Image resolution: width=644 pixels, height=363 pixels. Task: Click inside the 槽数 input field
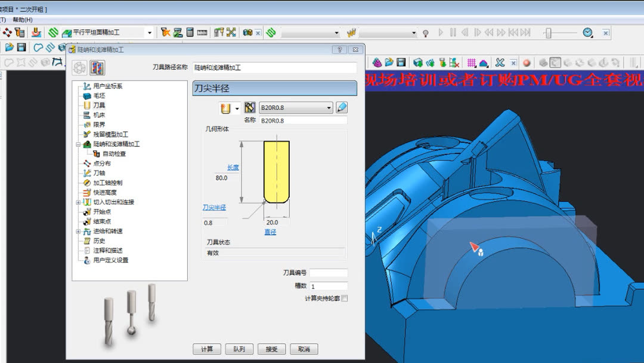tap(328, 285)
